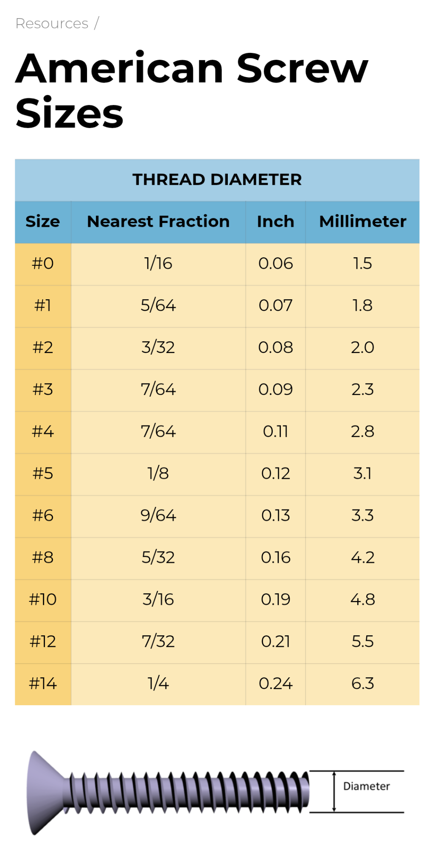Image resolution: width=437 pixels, height=868 pixels.
Task: Click the 1/8 fraction cell for #5
Action: [158, 473]
